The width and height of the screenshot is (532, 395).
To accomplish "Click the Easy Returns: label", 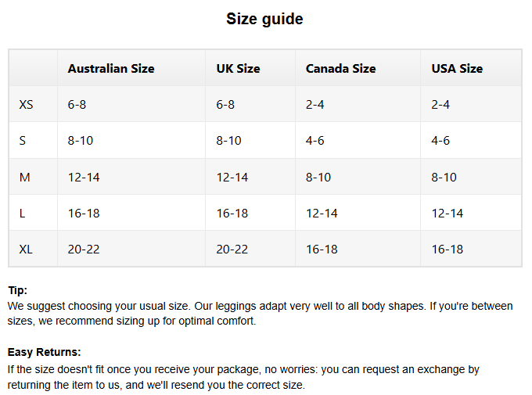I will [x=44, y=353].
